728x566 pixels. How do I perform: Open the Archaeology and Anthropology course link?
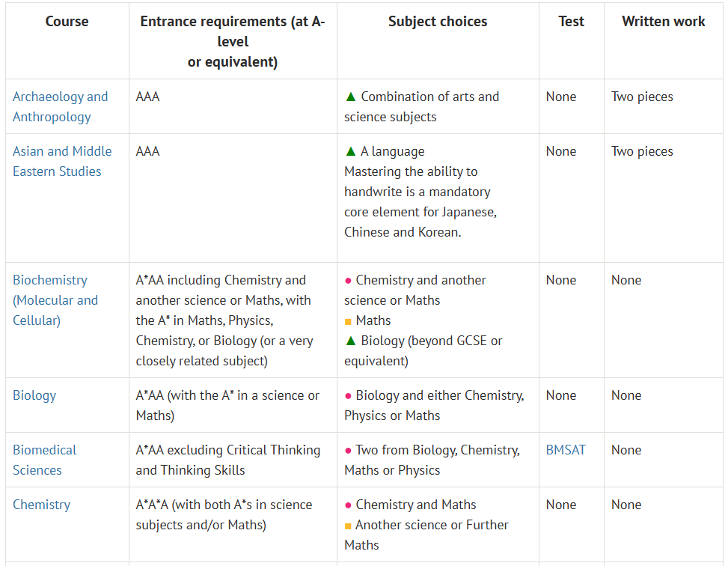pyautogui.click(x=60, y=106)
